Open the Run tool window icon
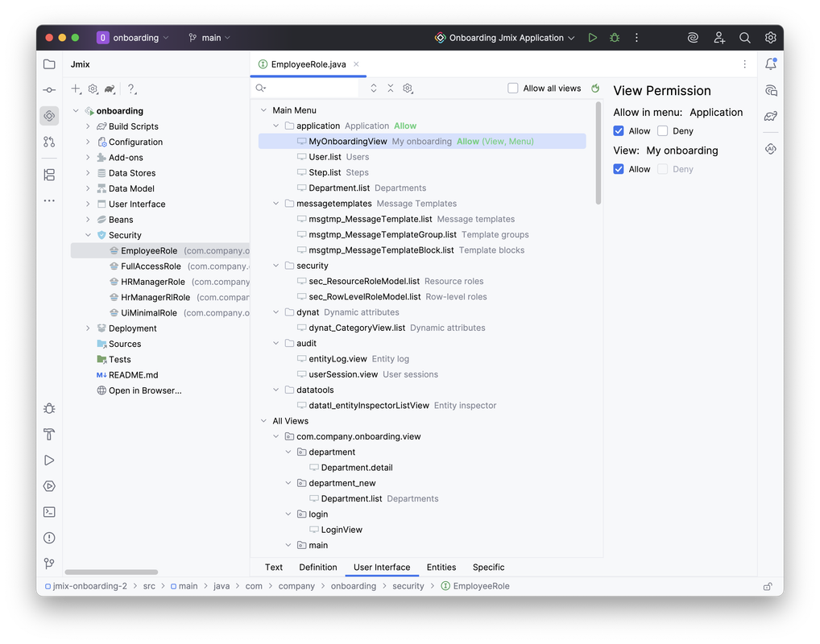The image size is (820, 644). [49, 460]
